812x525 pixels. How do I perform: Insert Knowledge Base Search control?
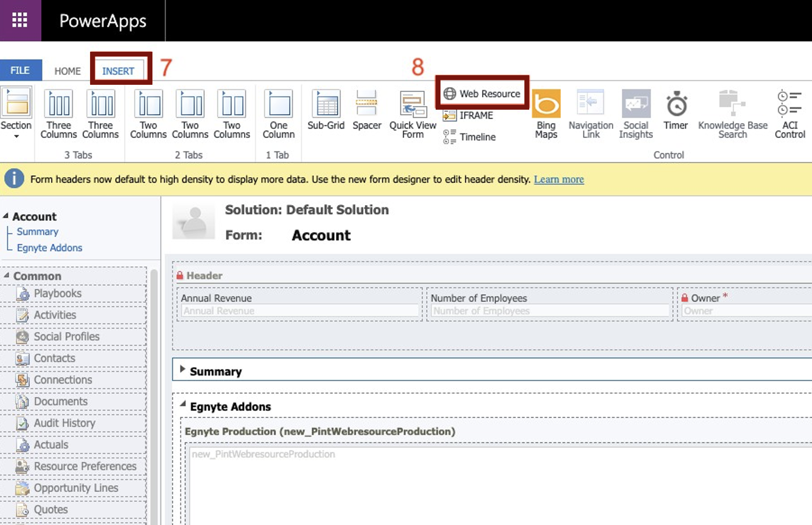(732, 114)
